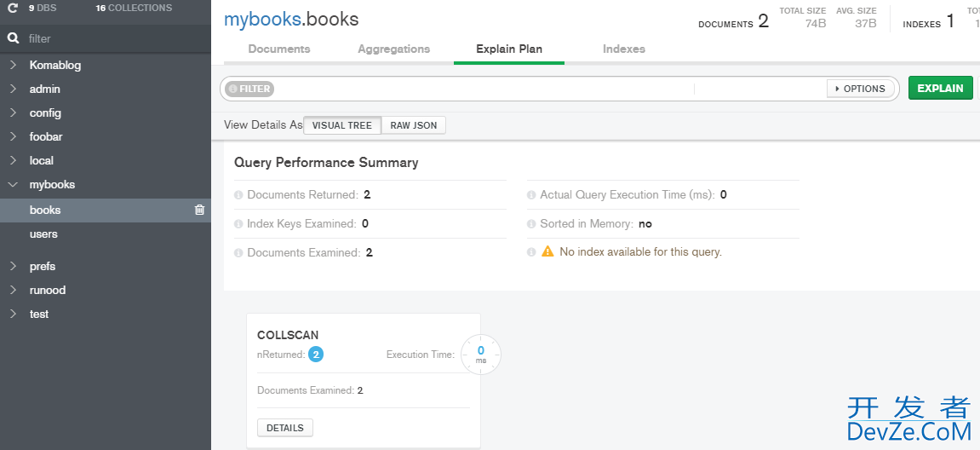The height and width of the screenshot is (450, 980).
Task: Expand the test database
Action: (x=13, y=314)
